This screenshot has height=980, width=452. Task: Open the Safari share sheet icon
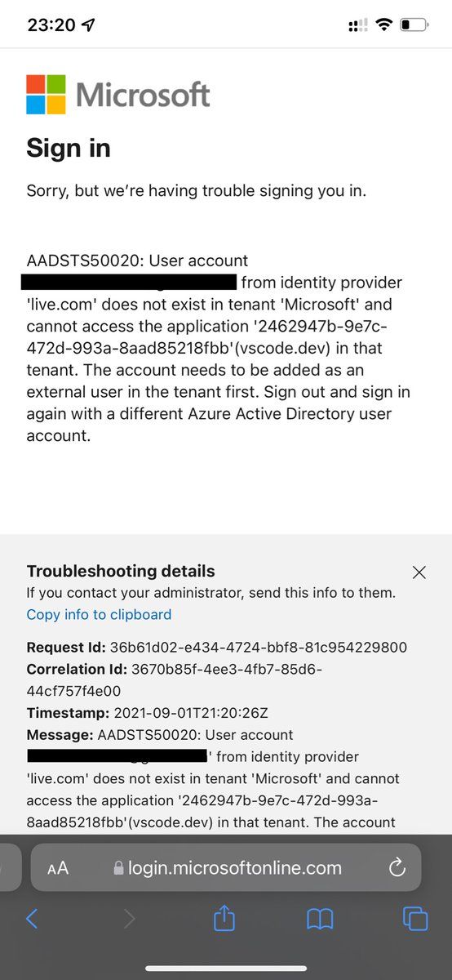(224, 917)
